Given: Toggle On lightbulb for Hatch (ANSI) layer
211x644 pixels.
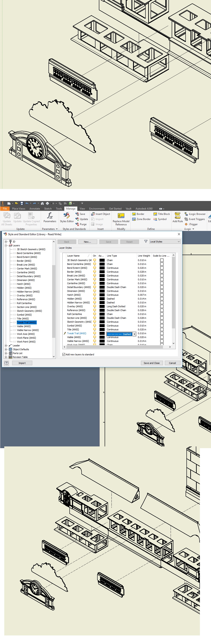Looking at the screenshot, I should 95,295.
